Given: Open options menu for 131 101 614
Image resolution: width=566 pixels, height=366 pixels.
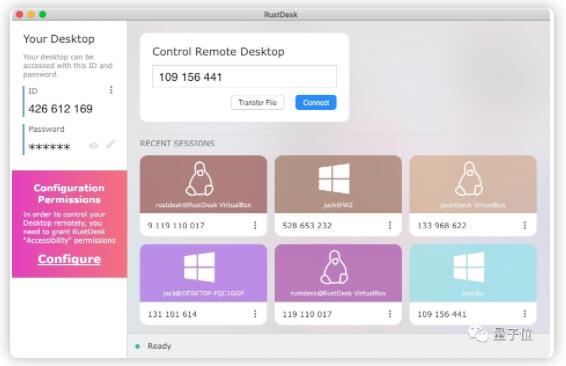Looking at the screenshot, I should coord(255,314).
